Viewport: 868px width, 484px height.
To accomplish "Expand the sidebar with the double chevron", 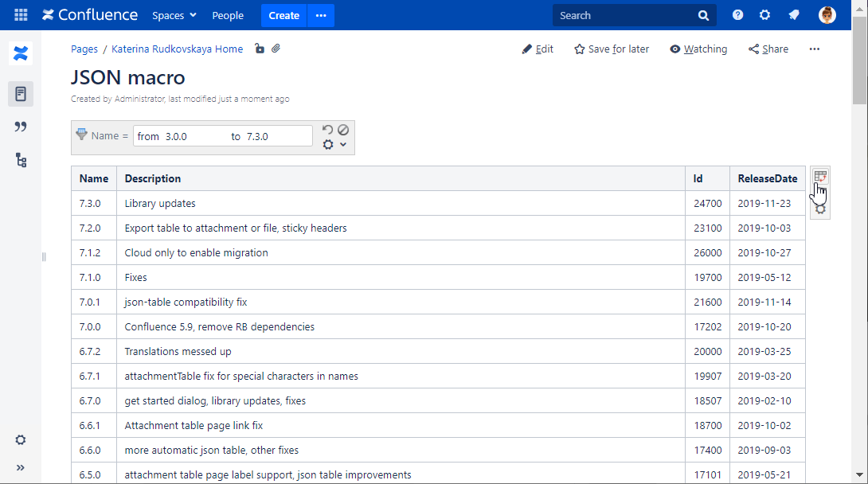I will (21, 467).
